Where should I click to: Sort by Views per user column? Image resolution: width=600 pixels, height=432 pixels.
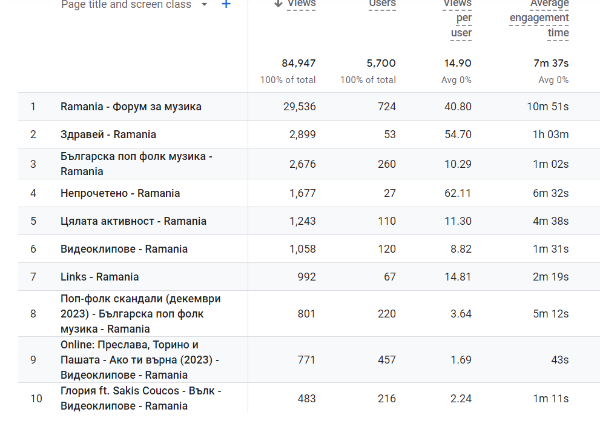tap(457, 18)
